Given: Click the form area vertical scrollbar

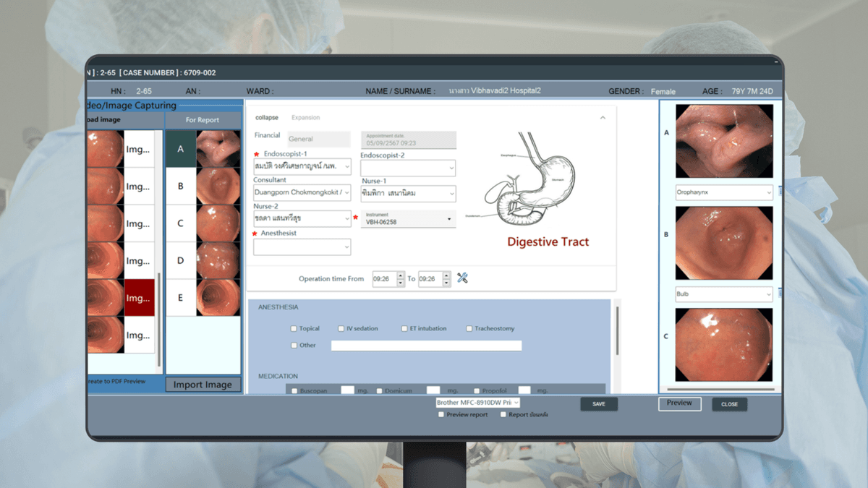Looking at the screenshot, I should [617, 331].
